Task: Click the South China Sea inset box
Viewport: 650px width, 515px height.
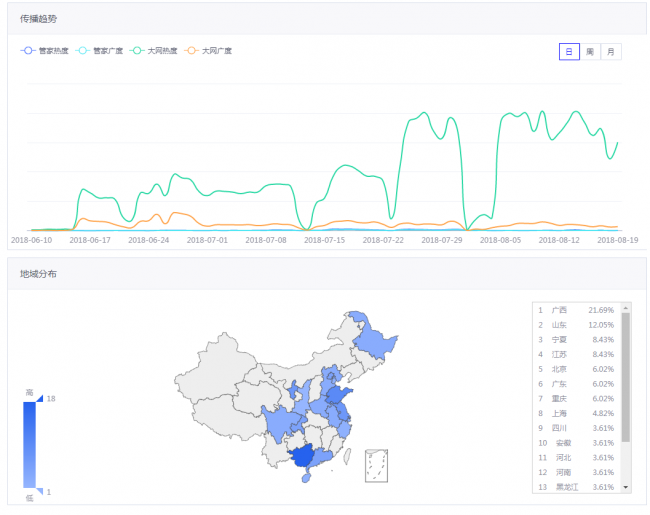Action: [376, 464]
